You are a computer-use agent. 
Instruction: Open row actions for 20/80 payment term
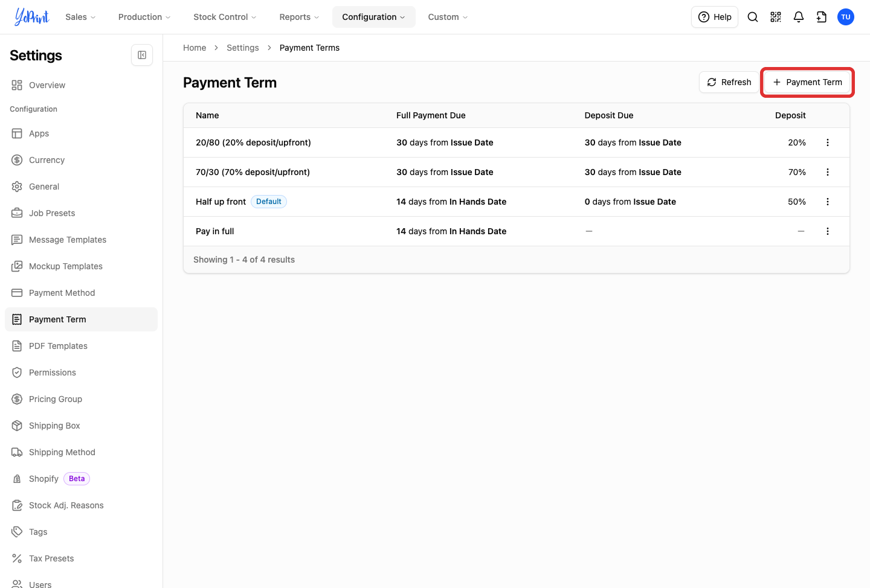(828, 142)
